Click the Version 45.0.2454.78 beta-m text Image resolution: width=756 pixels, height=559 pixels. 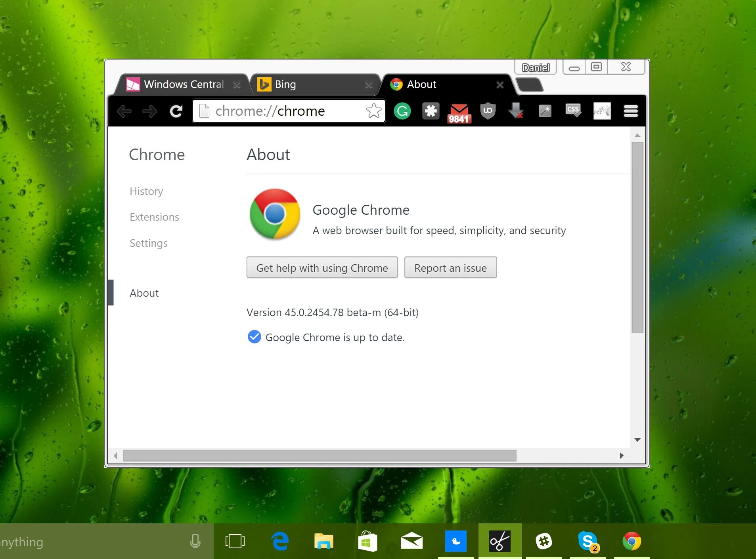(333, 313)
